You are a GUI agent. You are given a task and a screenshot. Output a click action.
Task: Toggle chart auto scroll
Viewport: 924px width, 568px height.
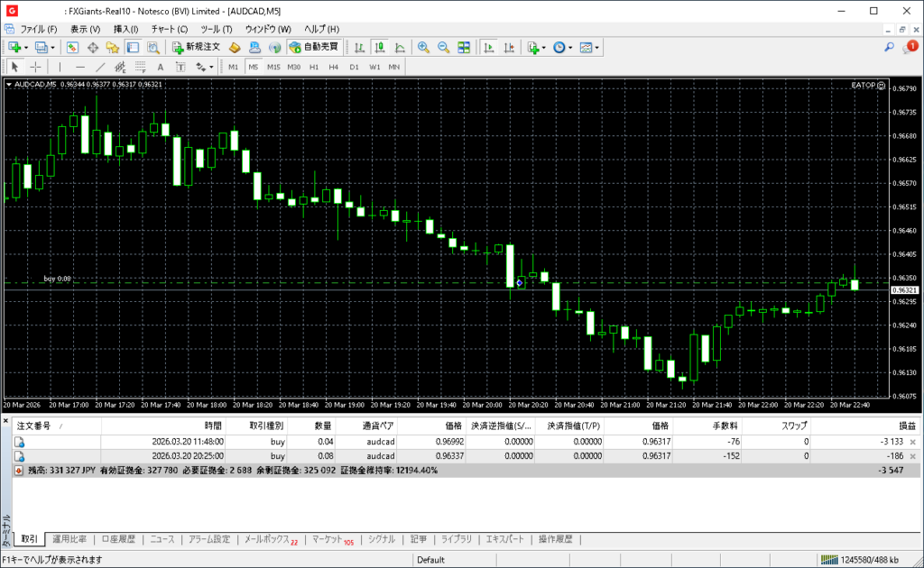coord(489,47)
